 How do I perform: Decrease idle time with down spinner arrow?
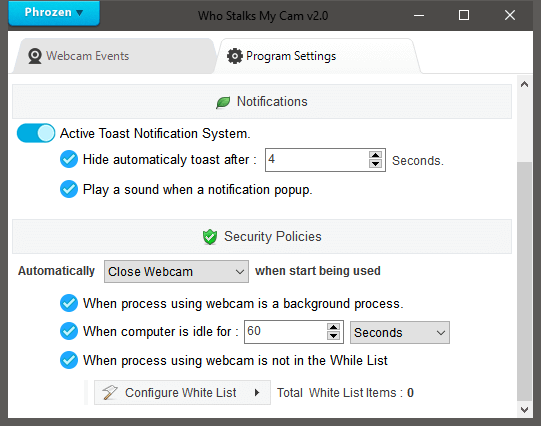pos(333,336)
